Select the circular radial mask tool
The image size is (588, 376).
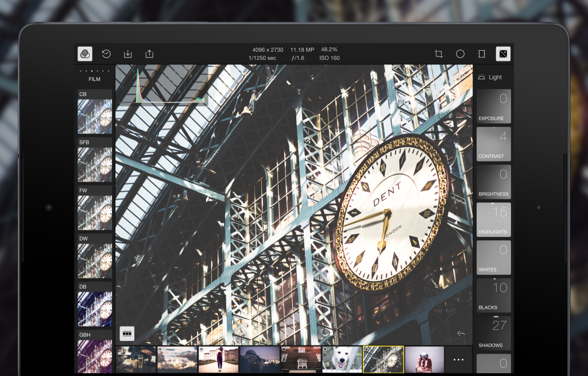pyautogui.click(x=460, y=54)
